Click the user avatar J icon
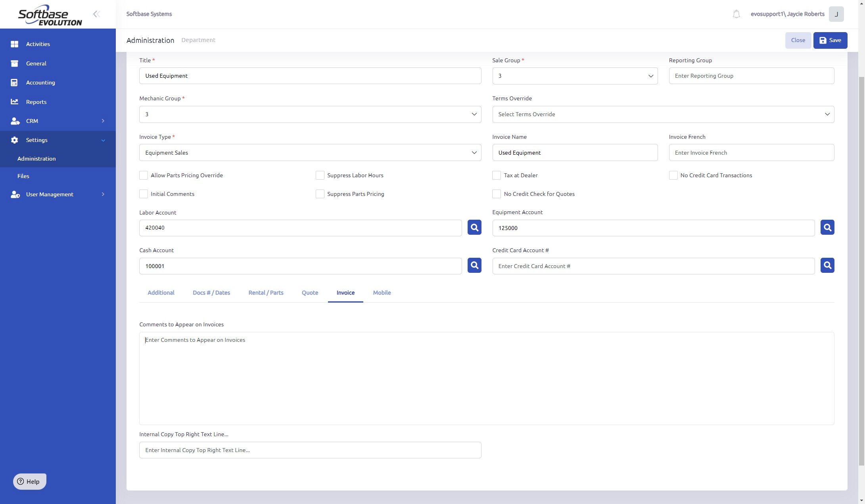This screenshot has height=504, width=865. click(x=836, y=14)
